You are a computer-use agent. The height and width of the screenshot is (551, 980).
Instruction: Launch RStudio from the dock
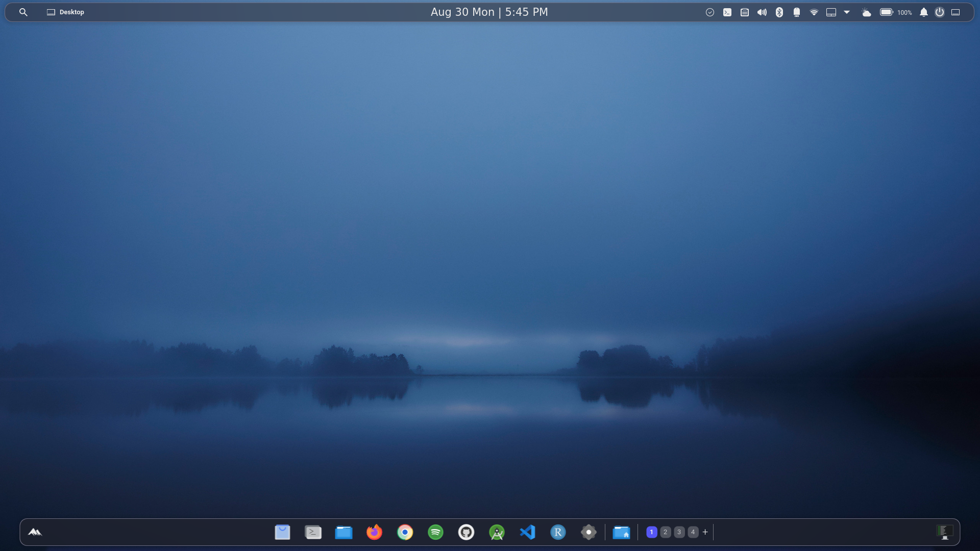click(558, 532)
